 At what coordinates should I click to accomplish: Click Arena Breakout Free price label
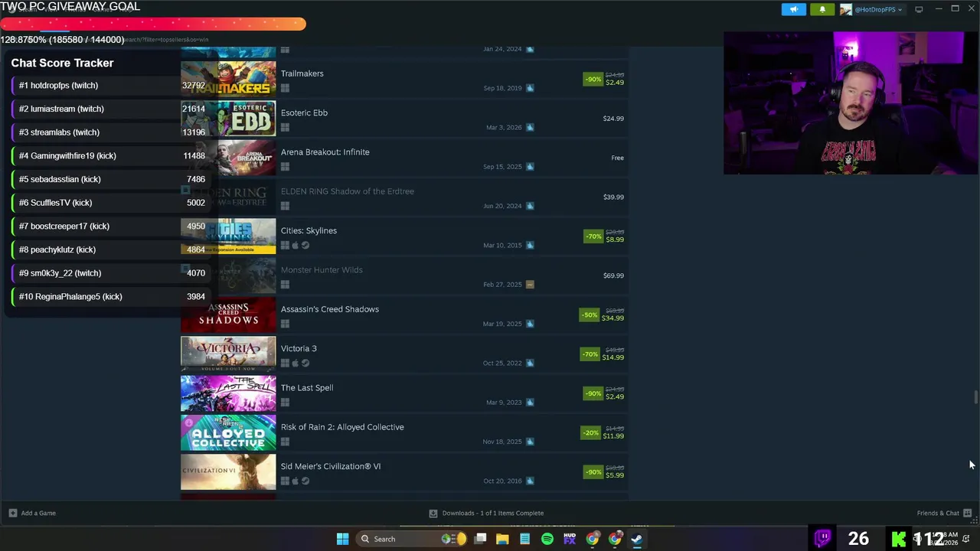617,158
